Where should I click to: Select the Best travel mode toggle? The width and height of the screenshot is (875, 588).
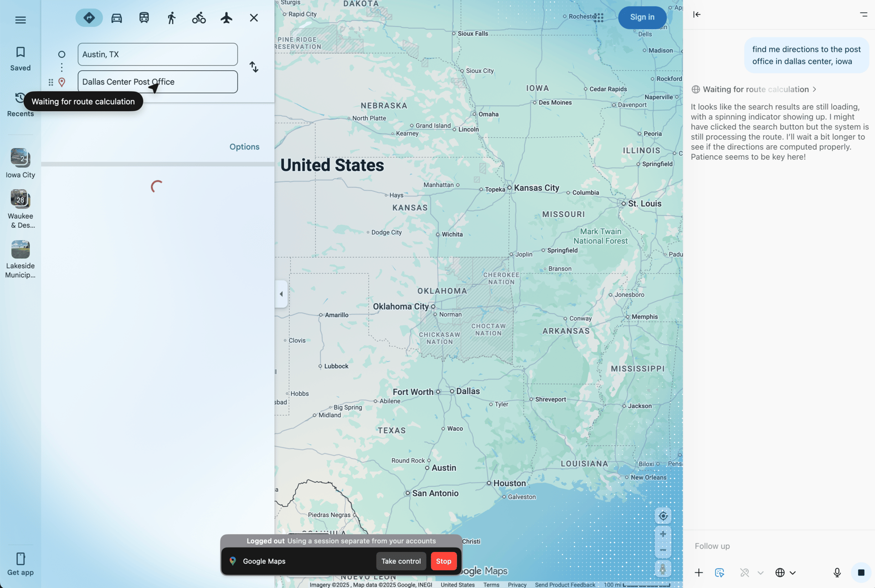pos(89,18)
